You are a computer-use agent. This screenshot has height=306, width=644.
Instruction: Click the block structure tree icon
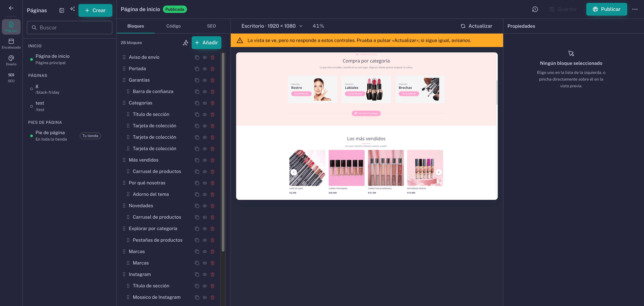(x=185, y=43)
